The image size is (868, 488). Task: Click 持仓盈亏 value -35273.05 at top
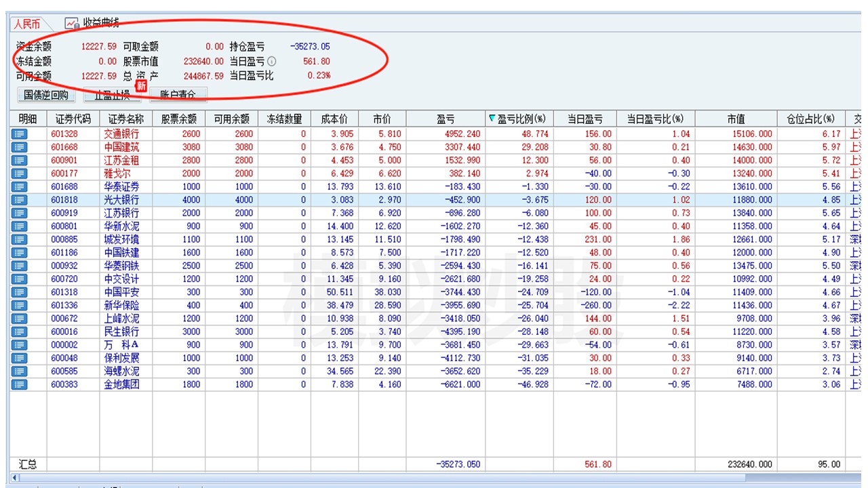coord(310,47)
